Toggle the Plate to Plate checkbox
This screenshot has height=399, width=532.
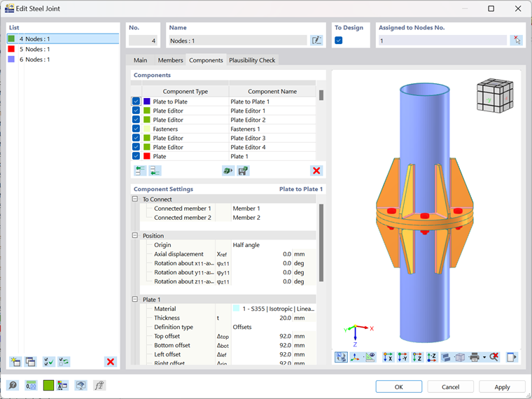tap(136, 101)
